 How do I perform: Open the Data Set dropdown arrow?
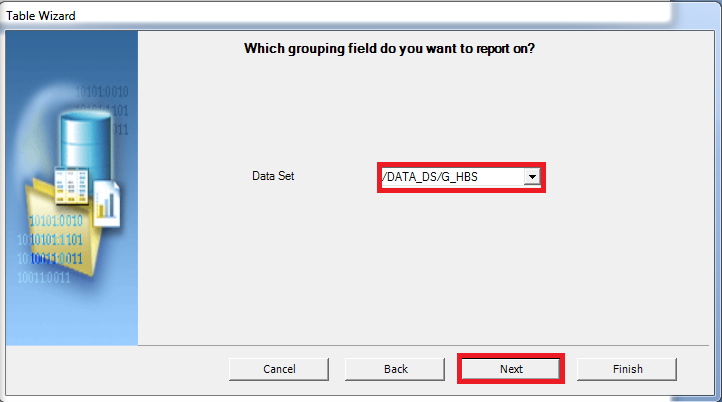coord(532,177)
